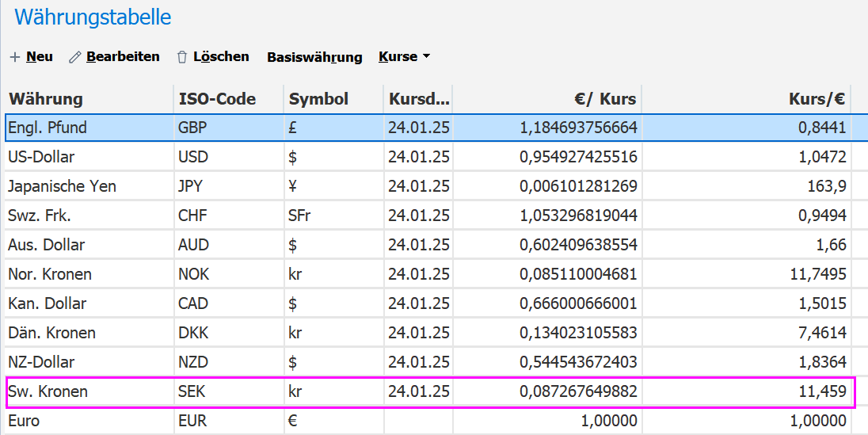This screenshot has width=868, height=435.
Task: Click the €/ Kurs column header
Action: [605, 99]
